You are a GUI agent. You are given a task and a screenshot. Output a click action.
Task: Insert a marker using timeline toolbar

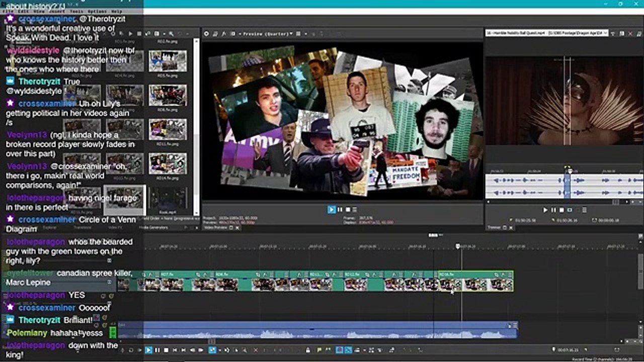coord(319,350)
